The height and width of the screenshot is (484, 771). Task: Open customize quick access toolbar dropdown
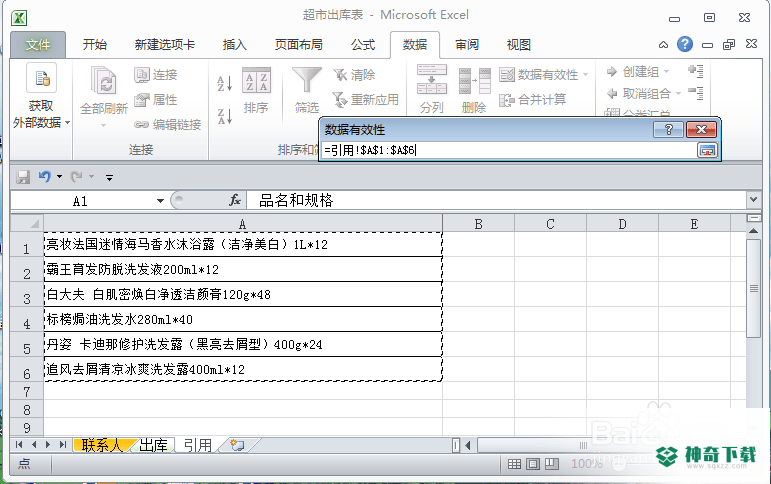pos(109,178)
